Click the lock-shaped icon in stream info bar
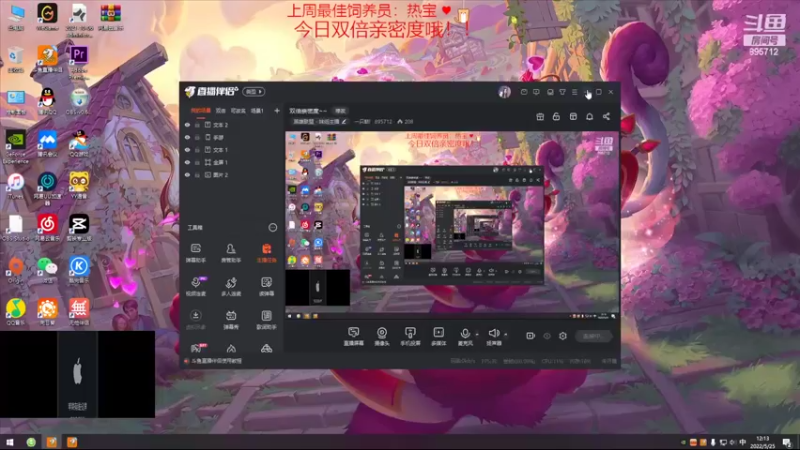 click(x=556, y=117)
